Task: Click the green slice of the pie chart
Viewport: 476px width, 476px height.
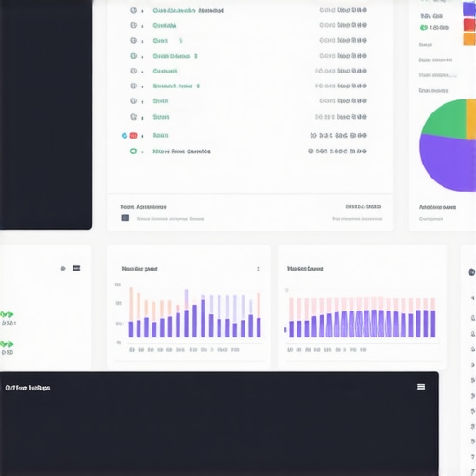Action: tap(449, 121)
